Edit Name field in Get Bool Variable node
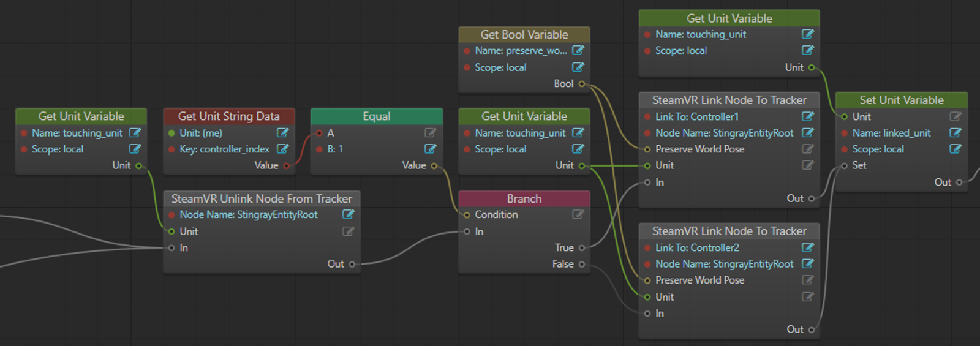 (578, 50)
